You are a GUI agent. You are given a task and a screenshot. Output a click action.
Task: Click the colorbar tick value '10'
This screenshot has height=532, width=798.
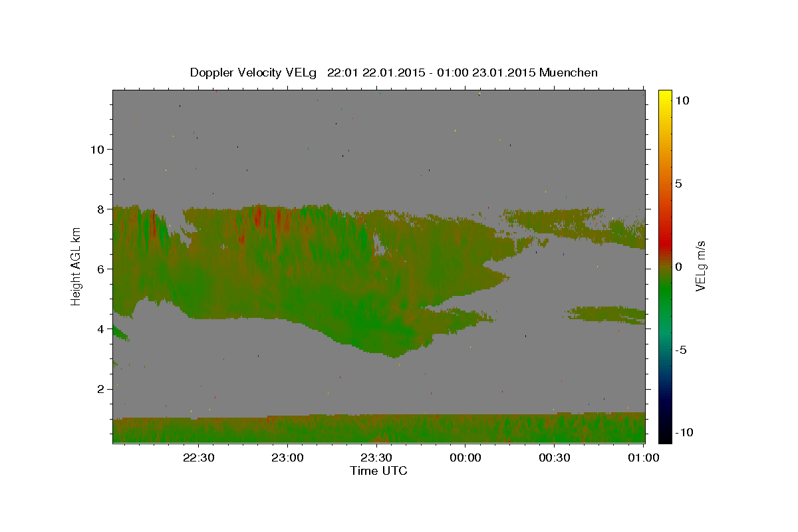682,100
